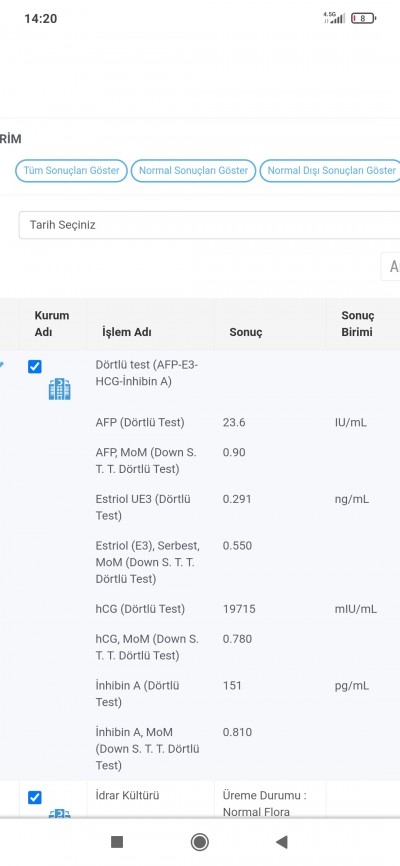Tap the Android recent apps square button

tap(117, 842)
